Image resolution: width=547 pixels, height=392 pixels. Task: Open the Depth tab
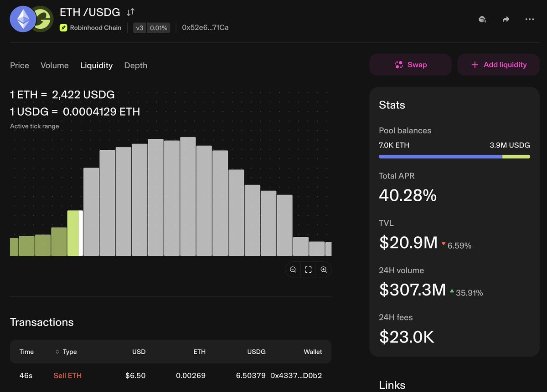click(x=136, y=66)
